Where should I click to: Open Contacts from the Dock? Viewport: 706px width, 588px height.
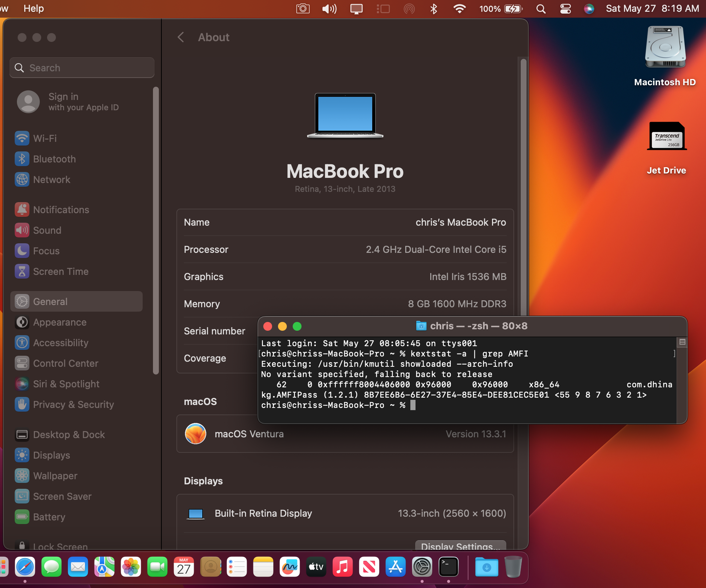coord(210,567)
